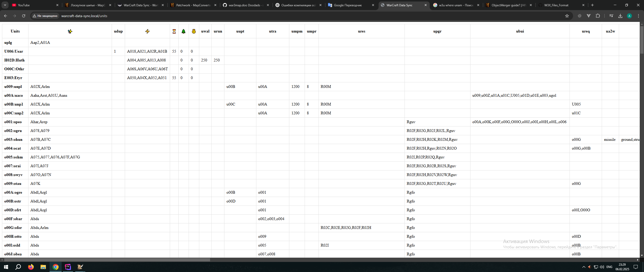Click the horizontal scrollbar thumb
Viewport: 644px width, 272px height.
point(107,260)
